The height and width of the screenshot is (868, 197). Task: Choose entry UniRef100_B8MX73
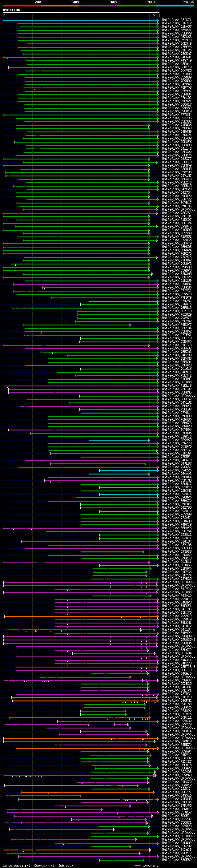[176, 179]
